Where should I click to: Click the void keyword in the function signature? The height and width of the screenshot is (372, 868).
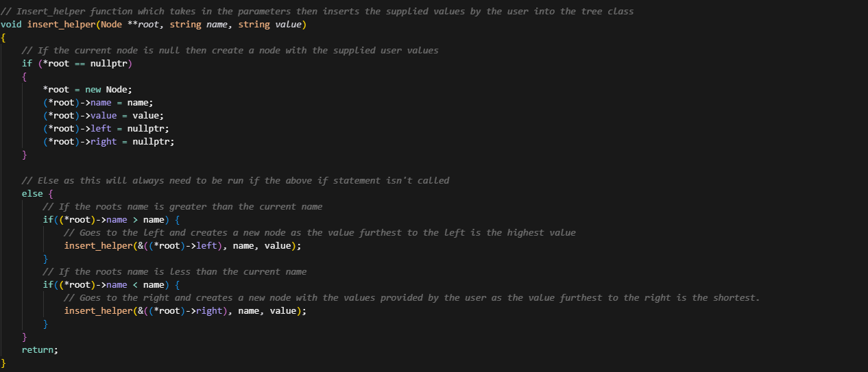point(11,25)
